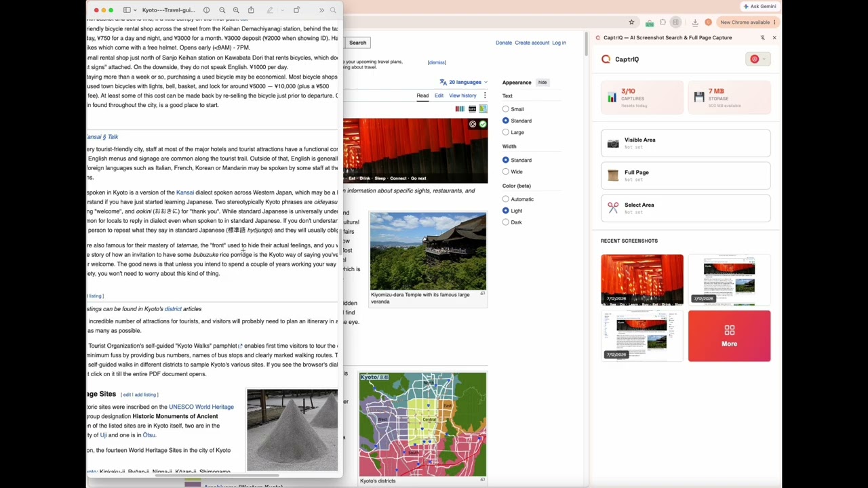Capture Visible Area in CaptrIQ
This screenshot has width=868, height=488.
pyautogui.click(x=686, y=143)
